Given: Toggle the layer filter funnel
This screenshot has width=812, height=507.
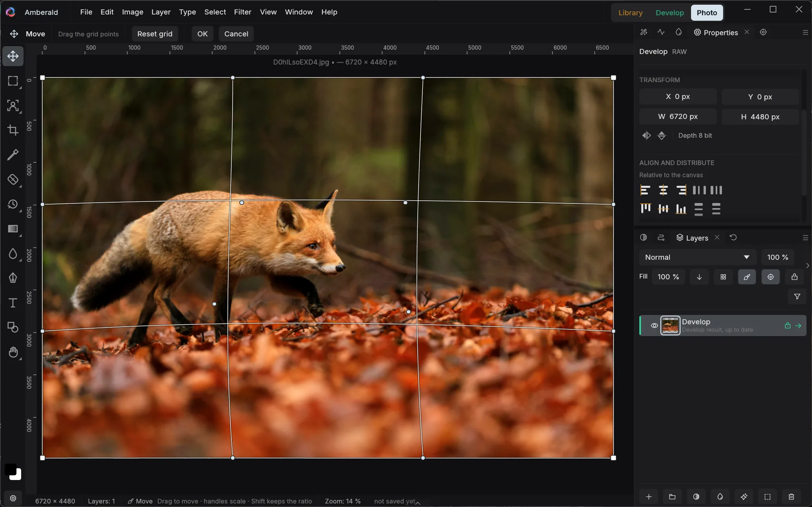Looking at the screenshot, I should pyautogui.click(x=797, y=297).
